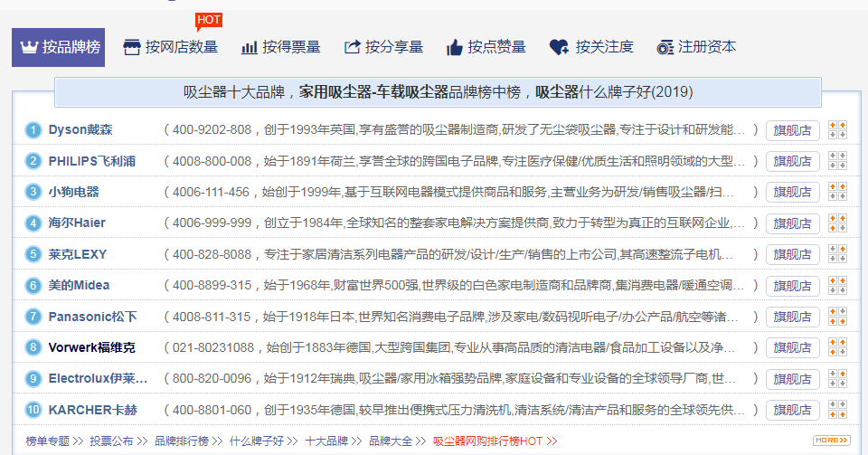The height and width of the screenshot is (455, 868).
Task: Click the trend arrows grid in KARCHER row
Action: coord(837,410)
